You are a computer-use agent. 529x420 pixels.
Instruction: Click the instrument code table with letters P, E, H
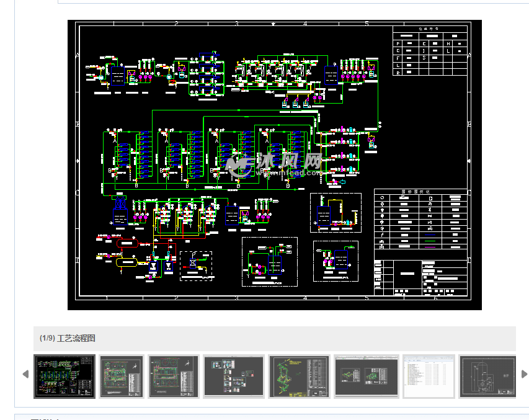click(x=430, y=51)
